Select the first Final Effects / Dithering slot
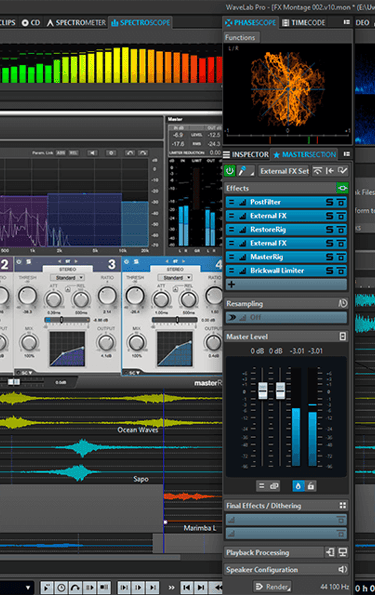The height and width of the screenshot is (595, 375). click(x=286, y=520)
